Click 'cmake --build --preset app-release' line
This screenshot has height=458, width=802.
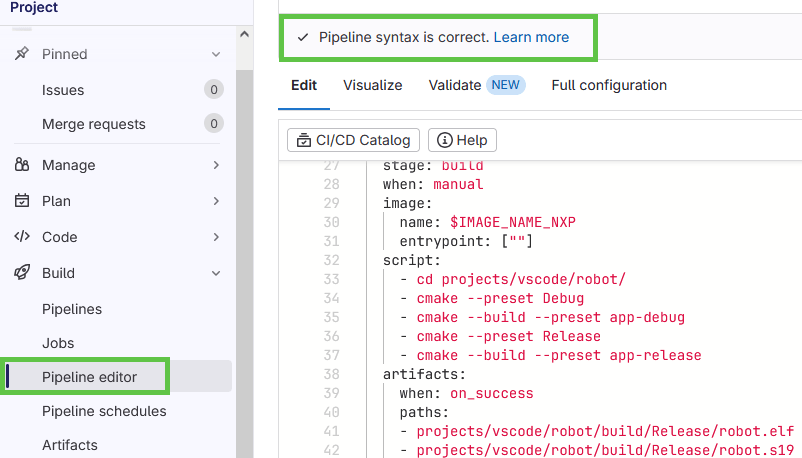(550, 355)
